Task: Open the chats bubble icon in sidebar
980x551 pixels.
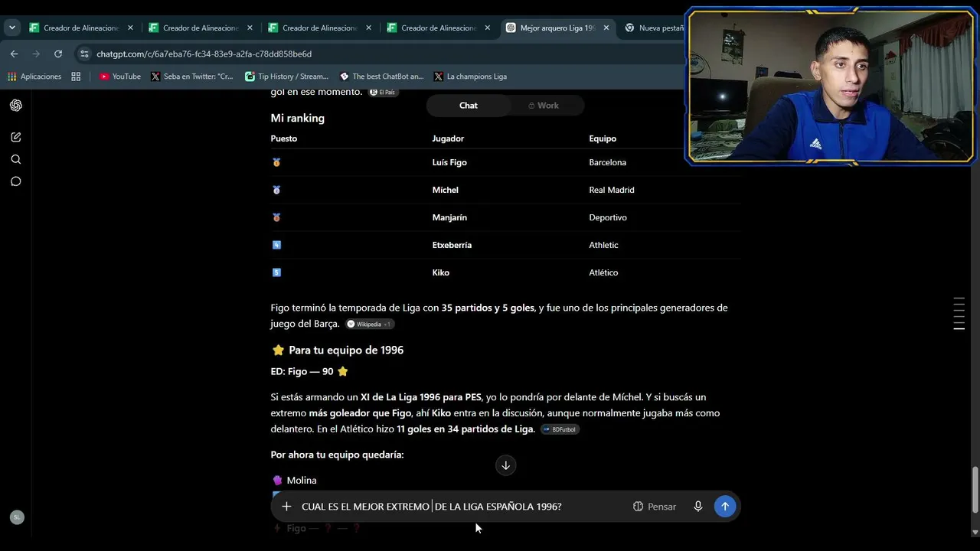Action: 16,181
